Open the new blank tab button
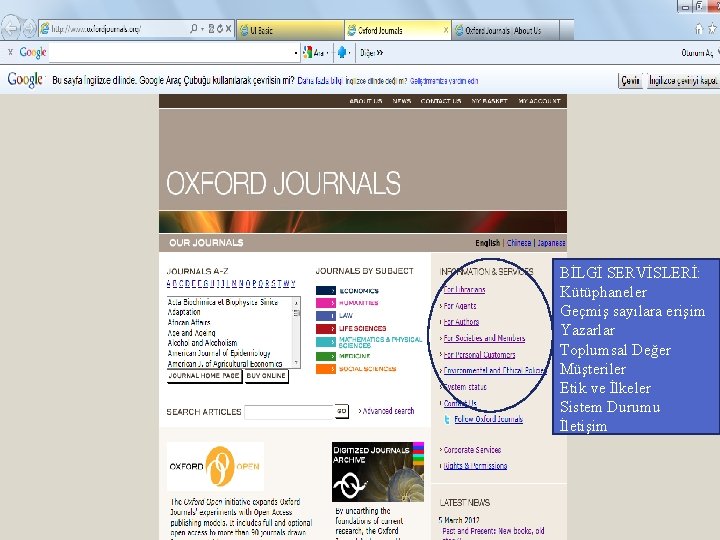720x540 pixels. point(567,30)
